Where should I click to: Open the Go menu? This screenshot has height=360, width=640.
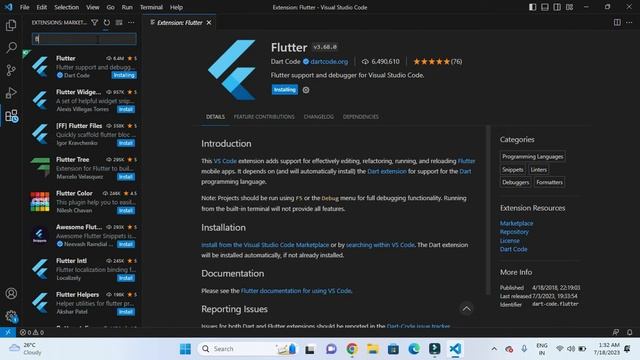(x=111, y=7)
